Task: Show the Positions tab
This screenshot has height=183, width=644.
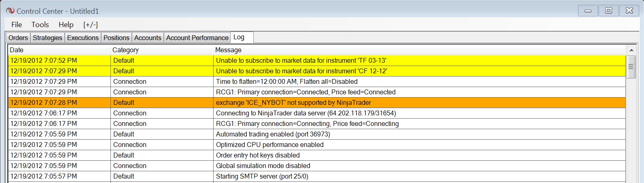Action: click(x=117, y=38)
